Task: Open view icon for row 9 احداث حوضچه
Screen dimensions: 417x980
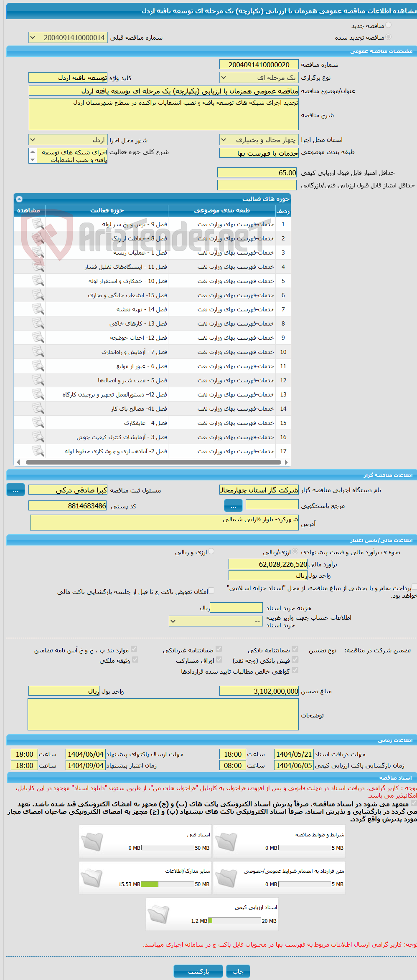Action: (x=38, y=338)
